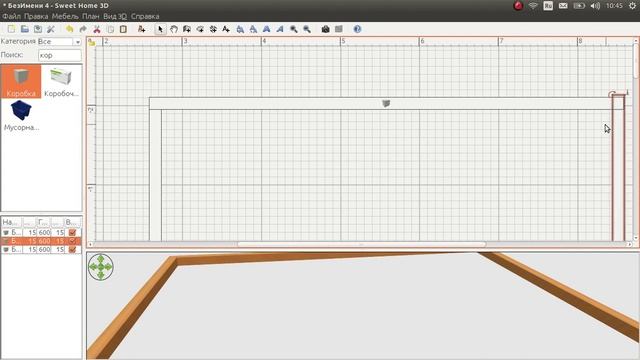Open the mail messaging indicator
The image size is (640, 360).
click(563, 6)
